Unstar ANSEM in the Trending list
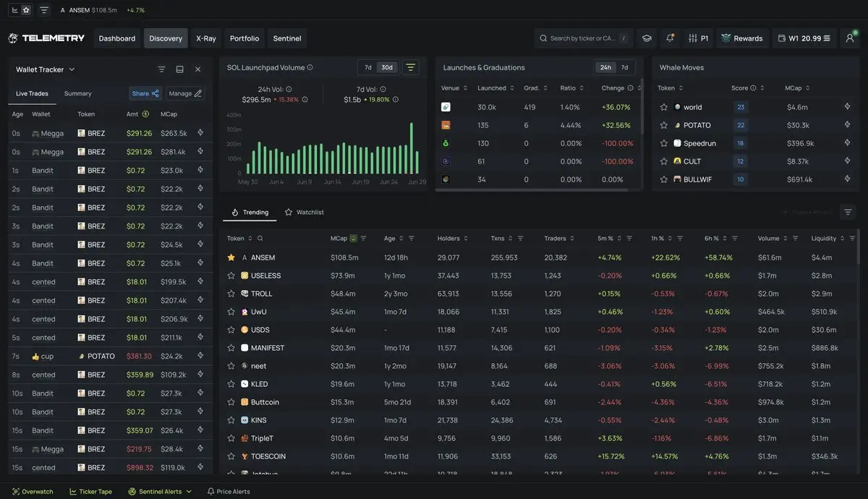The image size is (868, 499). [231, 257]
